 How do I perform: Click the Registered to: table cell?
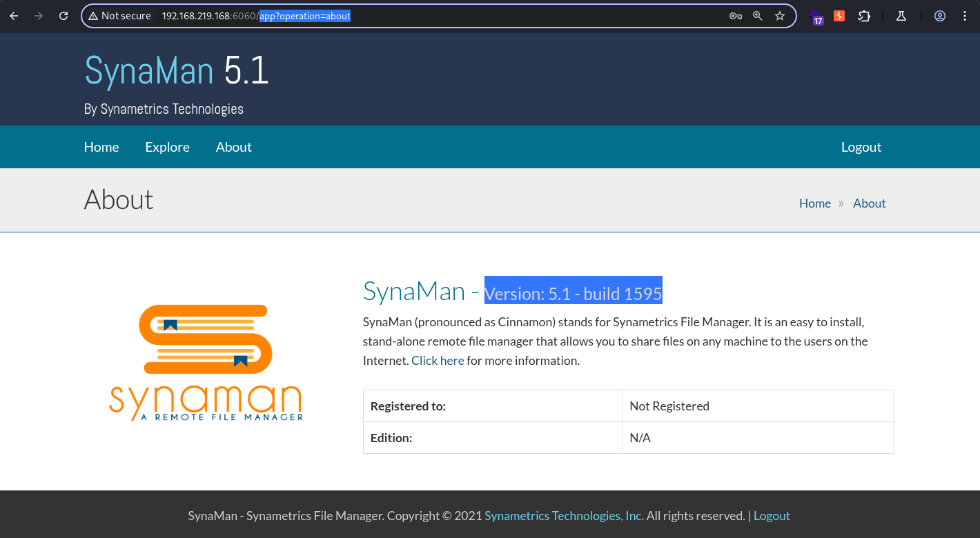tap(493, 406)
